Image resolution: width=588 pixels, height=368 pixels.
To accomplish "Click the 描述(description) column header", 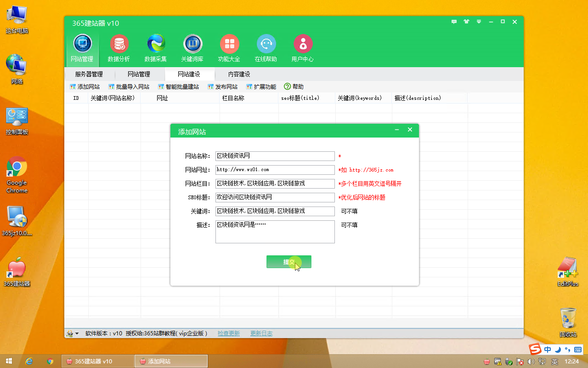I will pos(430,98).
